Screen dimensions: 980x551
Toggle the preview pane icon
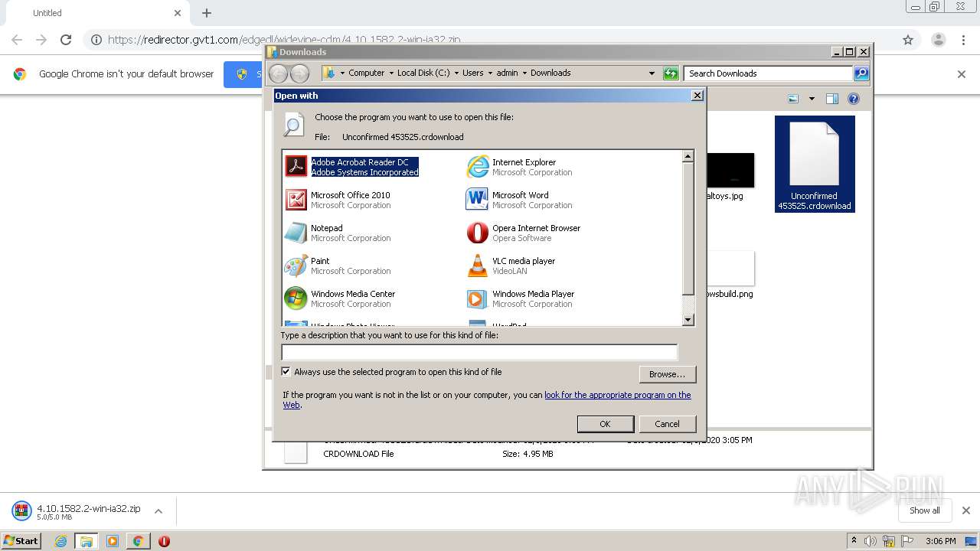coord(832,99)
